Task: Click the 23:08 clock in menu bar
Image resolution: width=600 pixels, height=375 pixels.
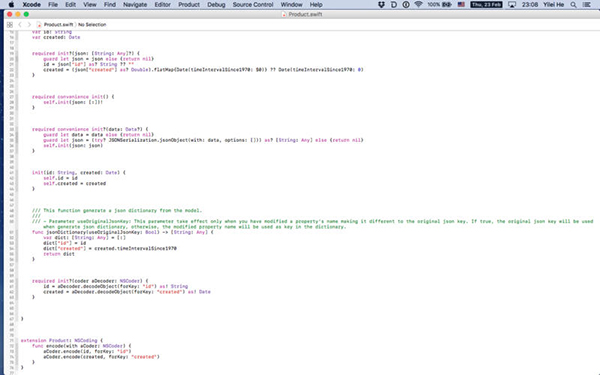Action: pos(530,5)
